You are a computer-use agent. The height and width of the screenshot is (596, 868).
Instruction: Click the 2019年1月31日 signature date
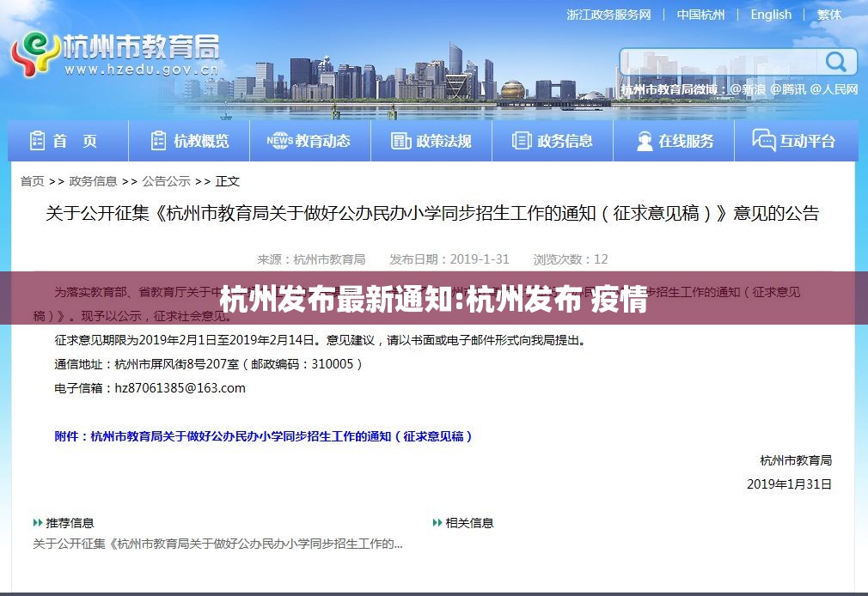790,484
